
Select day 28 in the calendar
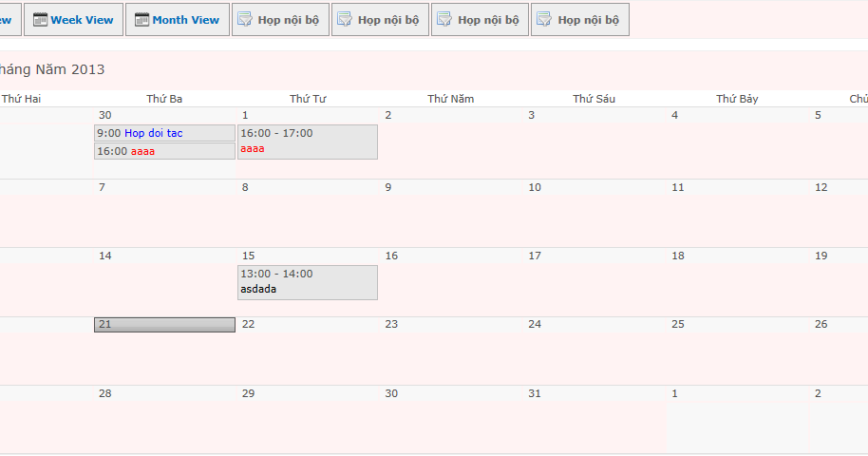(x=104, y=393)
